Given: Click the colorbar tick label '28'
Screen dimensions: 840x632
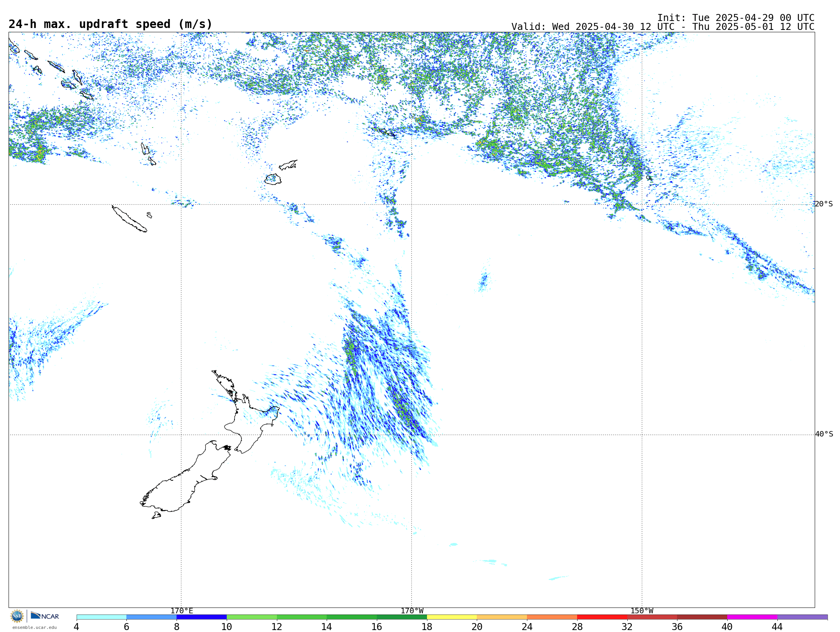Looking at the screenshot, I should coord(577,627).
